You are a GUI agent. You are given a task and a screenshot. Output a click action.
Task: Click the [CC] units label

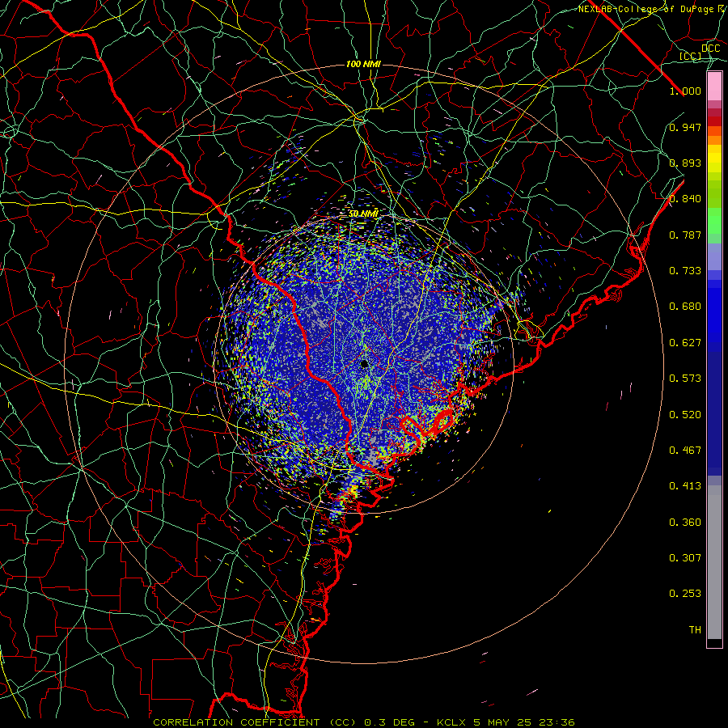(691, 56)
